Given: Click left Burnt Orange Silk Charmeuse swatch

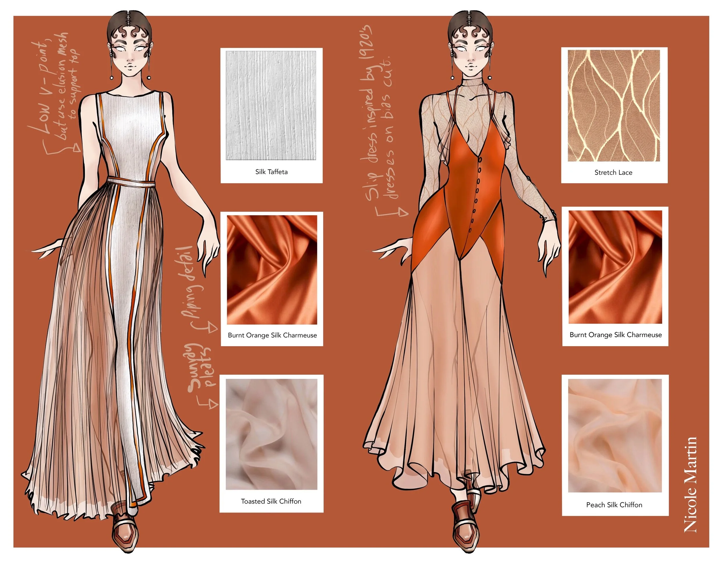Looking at the screenshot, I should coord(272,270).
